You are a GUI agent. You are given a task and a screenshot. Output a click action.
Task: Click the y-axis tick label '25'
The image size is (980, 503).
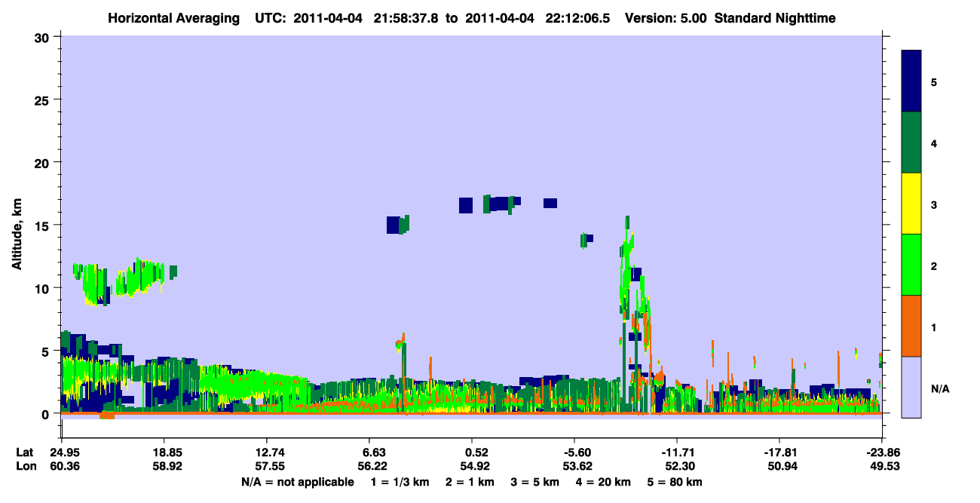(x=43, y=100)
